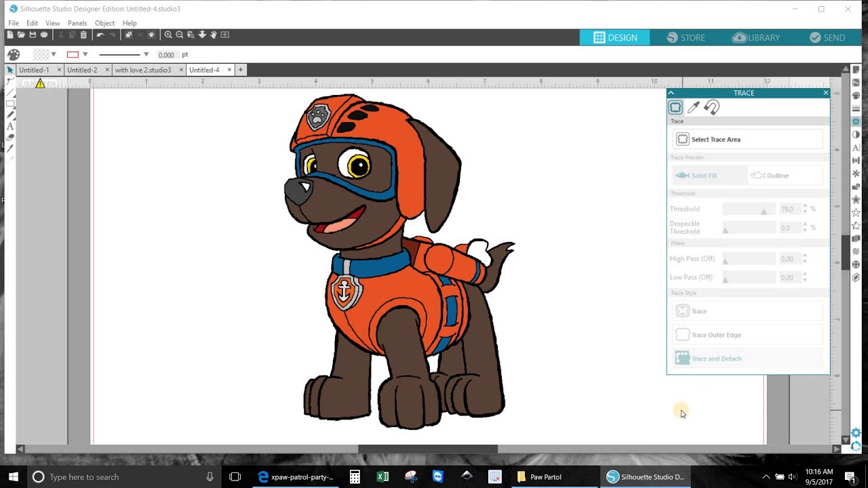The width and height of the screenshot is (868, 488).
Task: Go to the STORE tab
Action: pyautogui.click(x=685, y=38)
